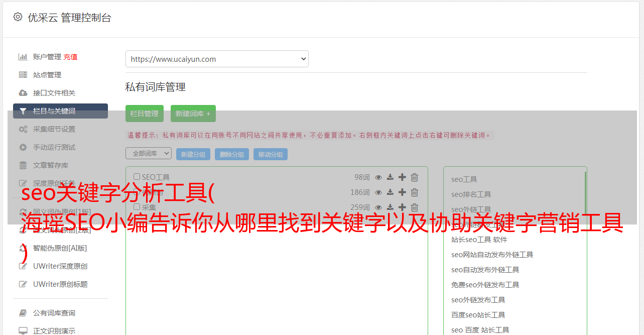
Task: Click the 移动分组 button
Action: click(271, 154)
